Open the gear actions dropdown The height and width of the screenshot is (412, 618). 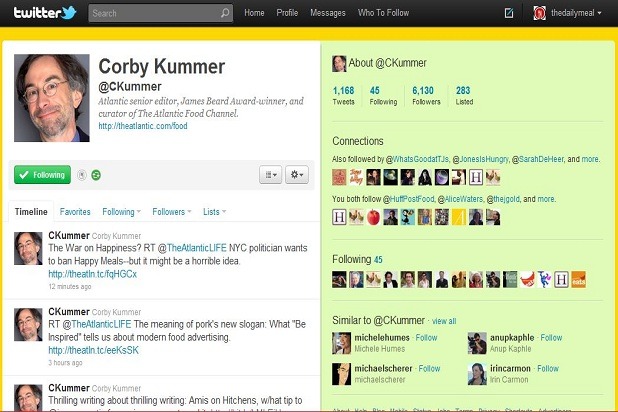click(x=297, y=175)
